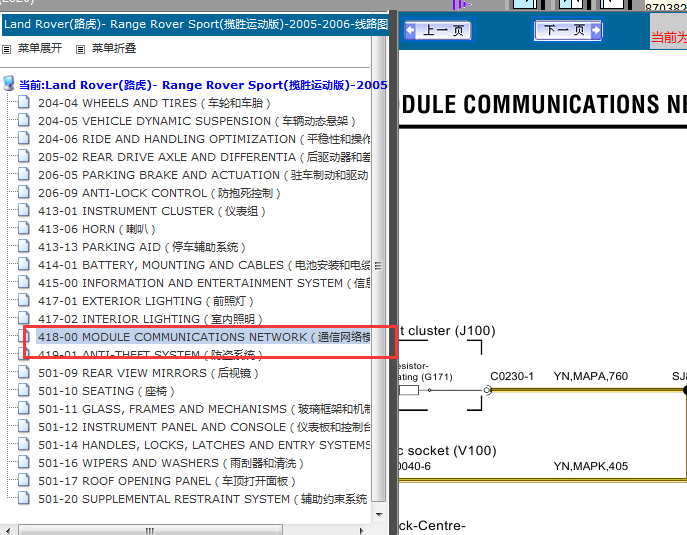Screen dimensions: 687x535
Task: Open current Land Rover Range Rover Sport root node
Action: click(x=203, y=85)
